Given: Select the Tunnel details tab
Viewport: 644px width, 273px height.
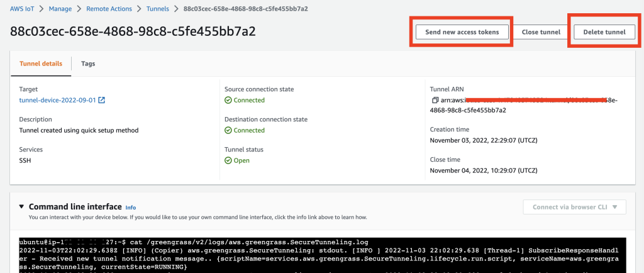Looking at the screenshot, I should tap(41, 64).
